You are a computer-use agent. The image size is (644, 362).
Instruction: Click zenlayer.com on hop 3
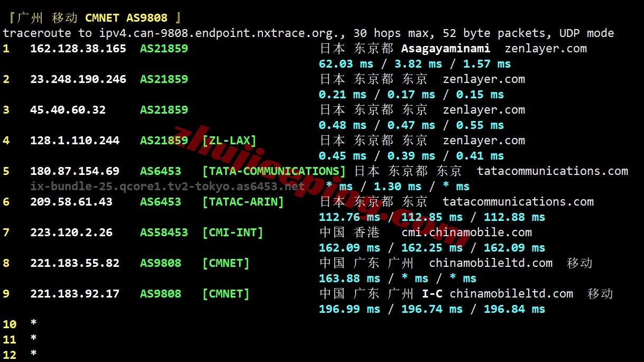pyautogui.click(x=484, y=110)
